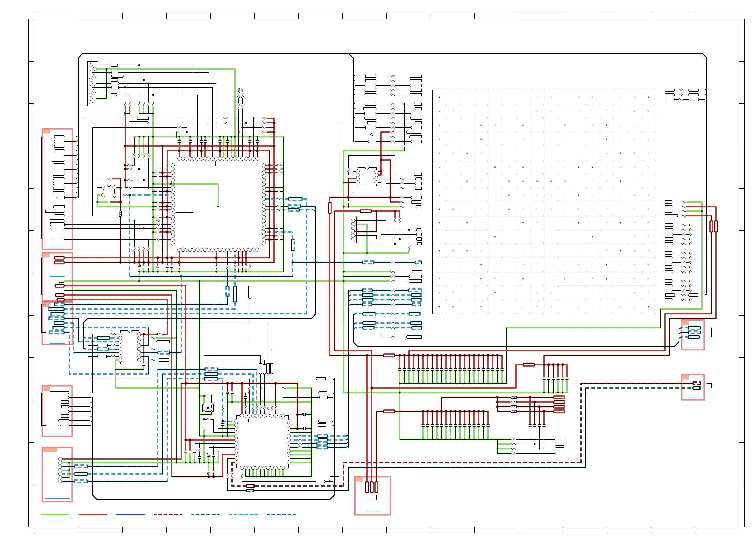Image resolution: width=754 pixels, height=560 pixels.
Task: Select the dashed light cyan legend line
Action: (x=244, y=515)
